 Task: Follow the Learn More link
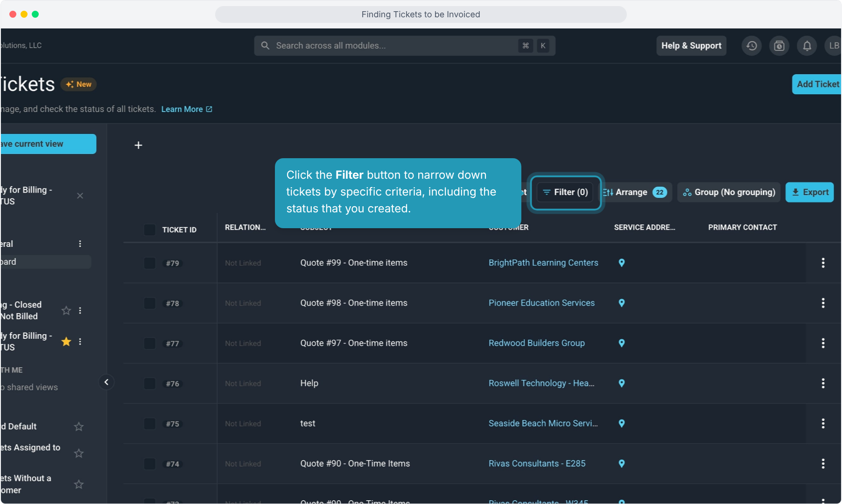(x=187, y=109)
